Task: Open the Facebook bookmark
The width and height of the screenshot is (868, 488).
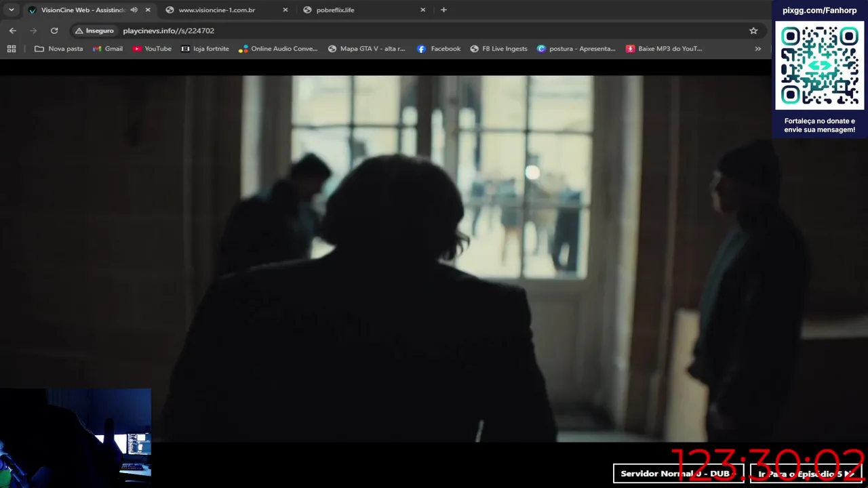Action: point(439,49)
